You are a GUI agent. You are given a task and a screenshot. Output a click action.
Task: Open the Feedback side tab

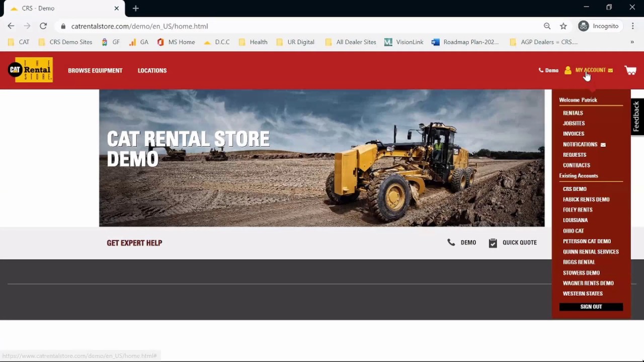tap(637, 117)
